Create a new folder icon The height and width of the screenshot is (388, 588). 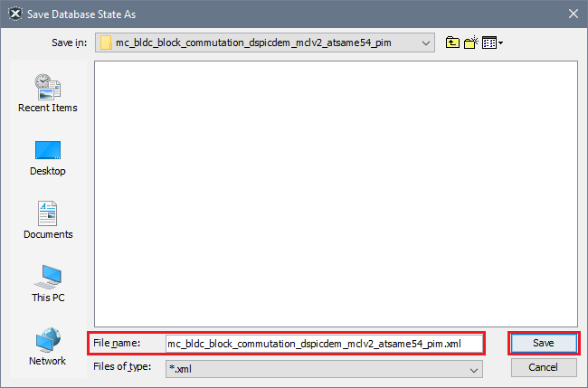tap(471, 43)
